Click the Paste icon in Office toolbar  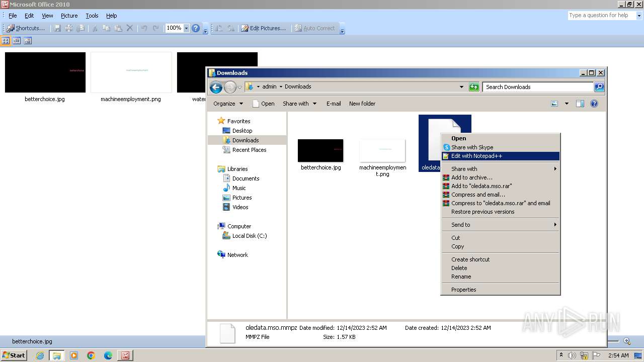click(118, 28)
